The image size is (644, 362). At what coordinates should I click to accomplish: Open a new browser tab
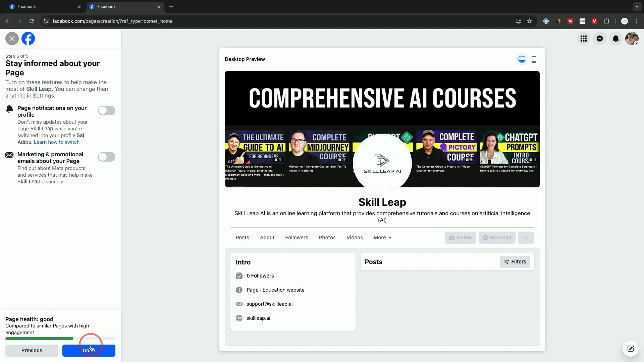pyautogui.click(x=171, y=7)
